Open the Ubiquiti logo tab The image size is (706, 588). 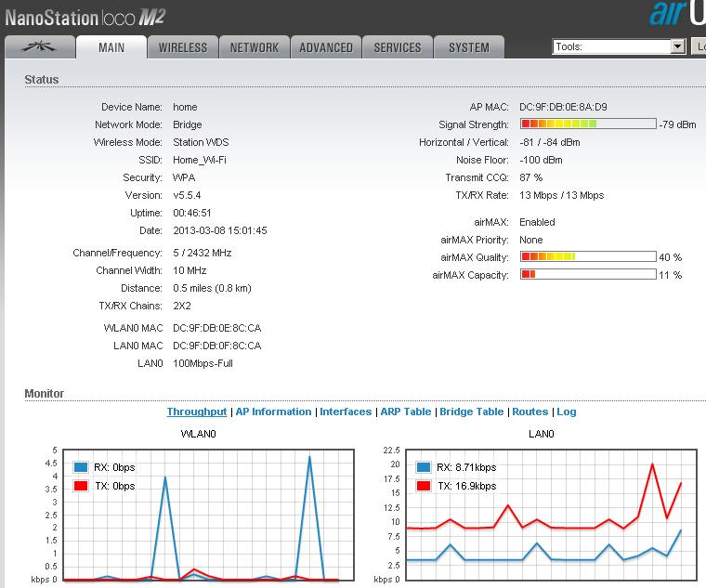(x=39, y=47)
